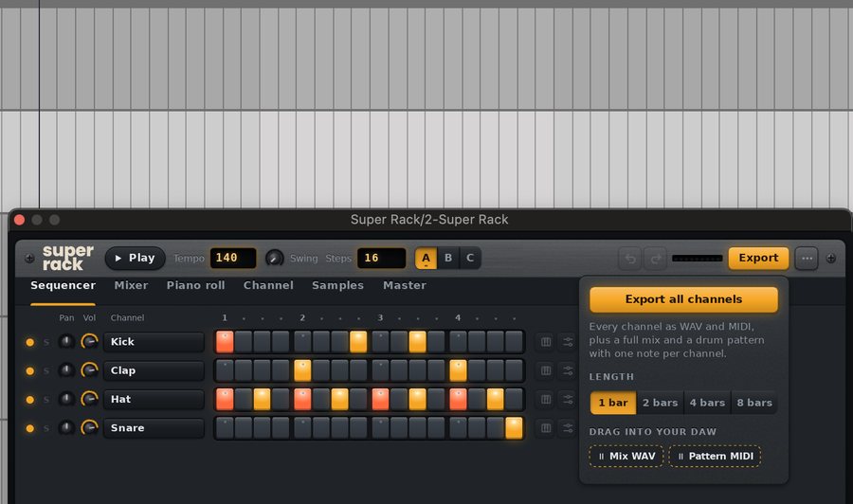Click the Snare volume knob
Viewport: 853px width, 504px height.
(89, 428)
